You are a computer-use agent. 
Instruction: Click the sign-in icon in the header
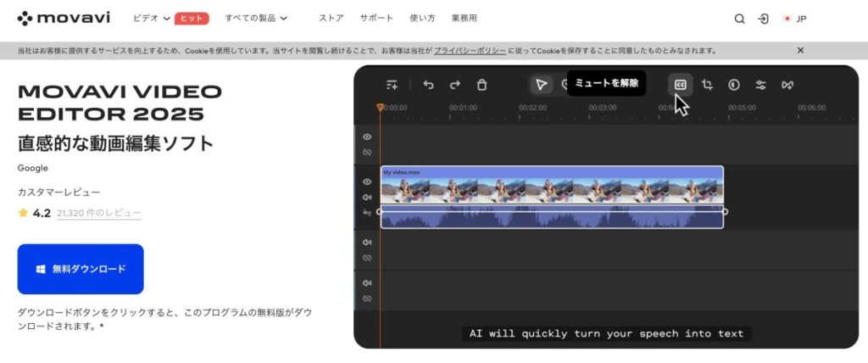(x=764, y=19)
